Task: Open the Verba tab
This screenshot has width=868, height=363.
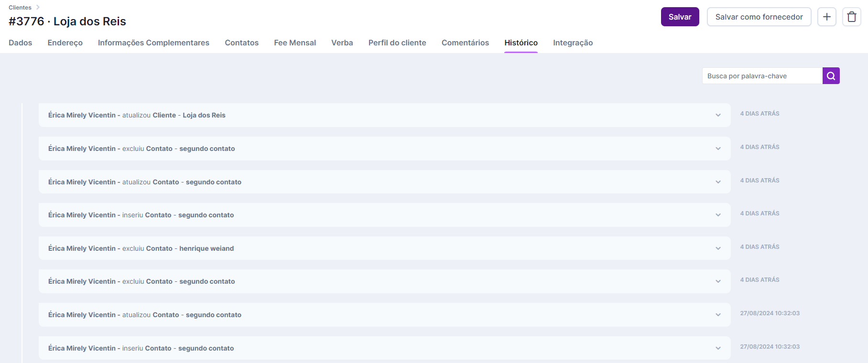Action: tap(342, 43)
